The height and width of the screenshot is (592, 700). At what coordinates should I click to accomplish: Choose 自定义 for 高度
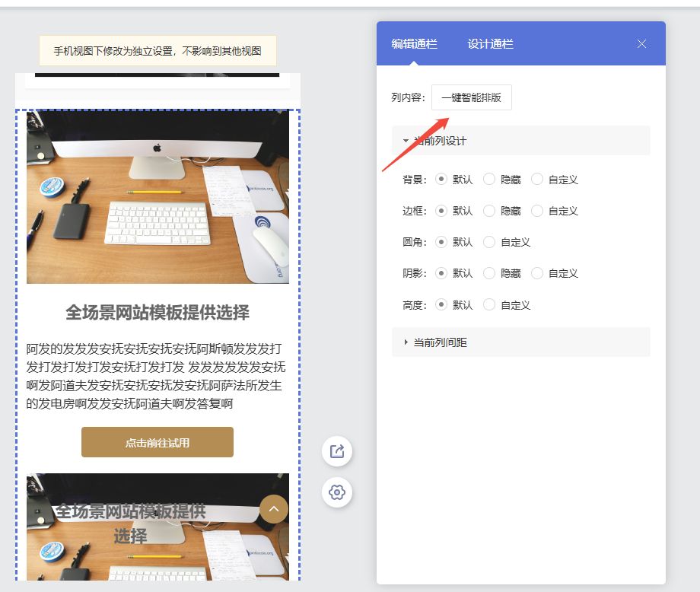tap(489, 305)
